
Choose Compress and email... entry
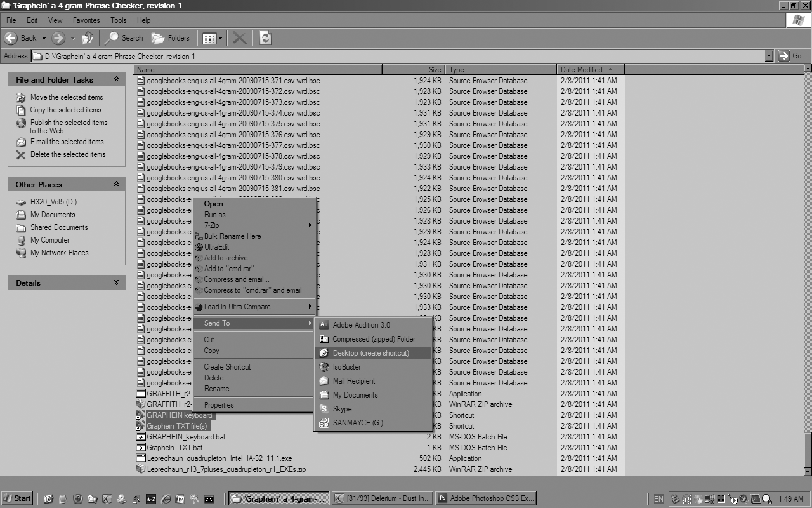tap(254, 279)
